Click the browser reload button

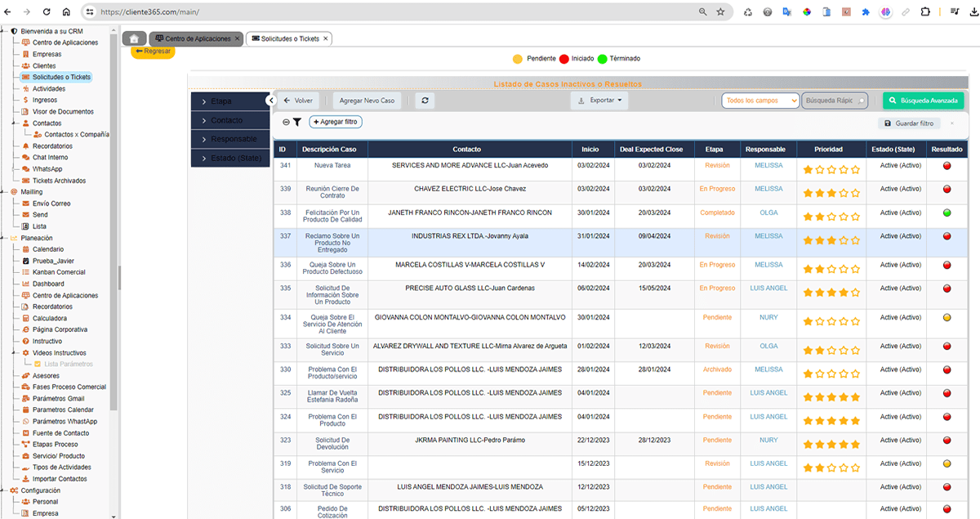pyautogui.click(x=47, y=12)
